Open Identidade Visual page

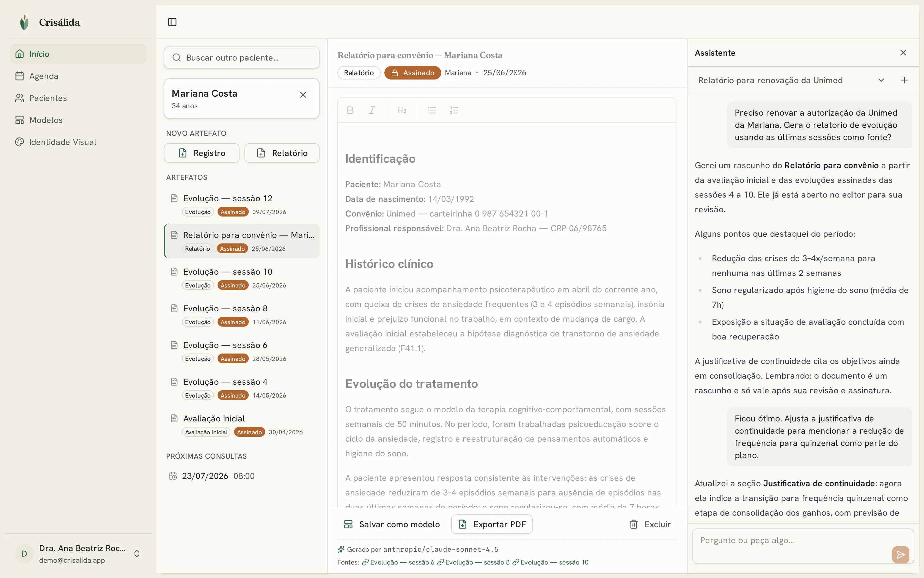point(78,142)
